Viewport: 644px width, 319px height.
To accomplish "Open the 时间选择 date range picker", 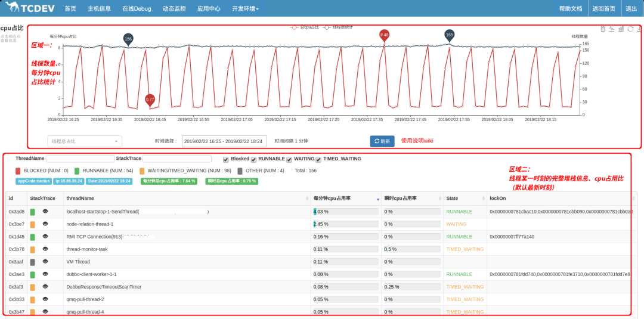I will pyautogui.click(x=224, y=141).
